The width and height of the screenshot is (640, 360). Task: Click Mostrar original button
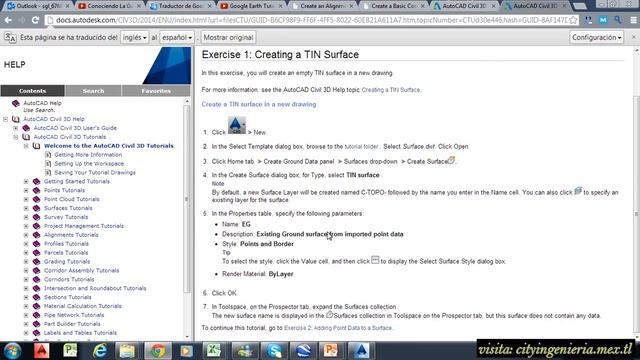[x=229, y=38]
